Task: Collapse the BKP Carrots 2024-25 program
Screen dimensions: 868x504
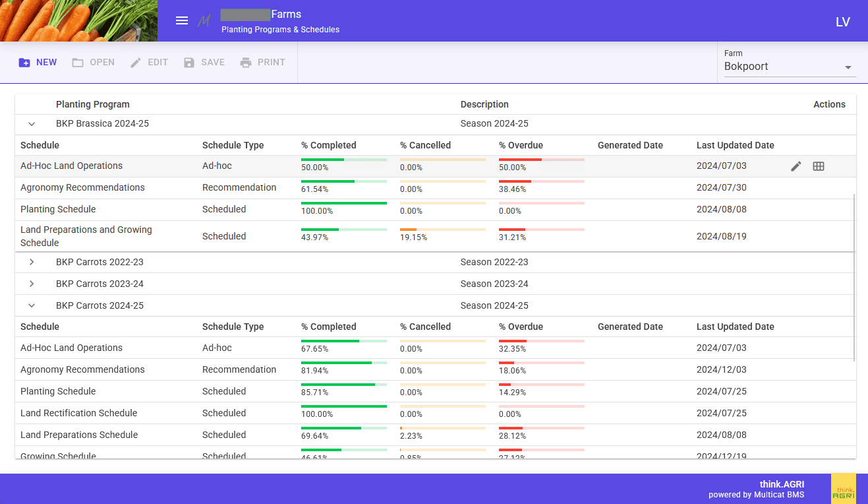Action: click(32, 306)
